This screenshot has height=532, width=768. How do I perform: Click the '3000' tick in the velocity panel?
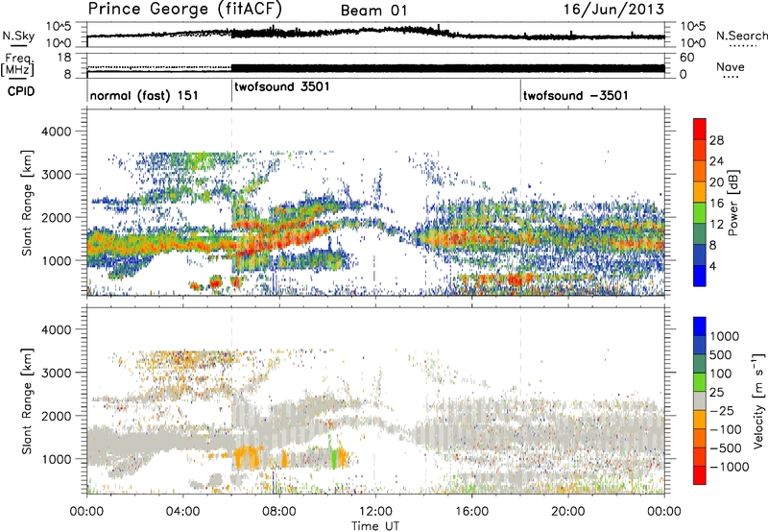(56, 373)
